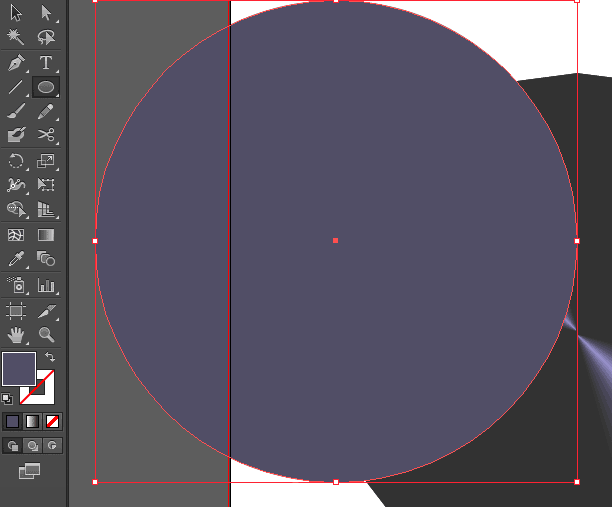This screenshot has height=507, width=612.
Task: Select the Zoom magnifier tool
Action: pyautogui.click(x=46, y=335)
